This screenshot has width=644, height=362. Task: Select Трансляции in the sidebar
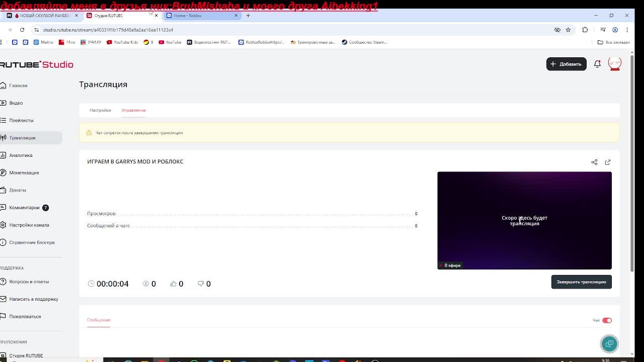coord(22,138)
